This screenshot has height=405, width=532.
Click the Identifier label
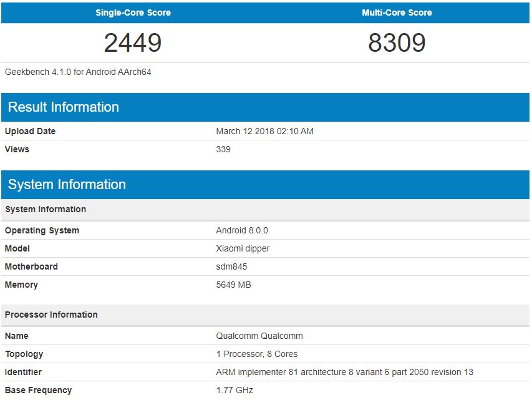coord(23,372)
